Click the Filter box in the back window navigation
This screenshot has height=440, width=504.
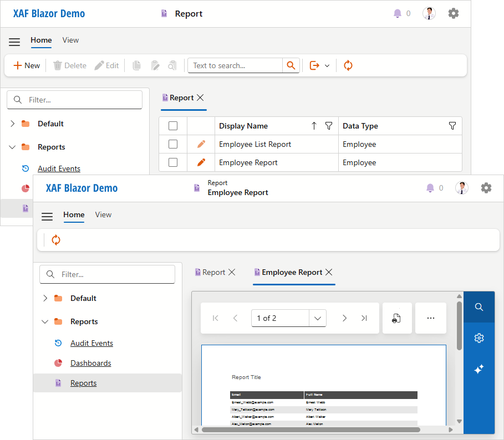tap(74, 100)
